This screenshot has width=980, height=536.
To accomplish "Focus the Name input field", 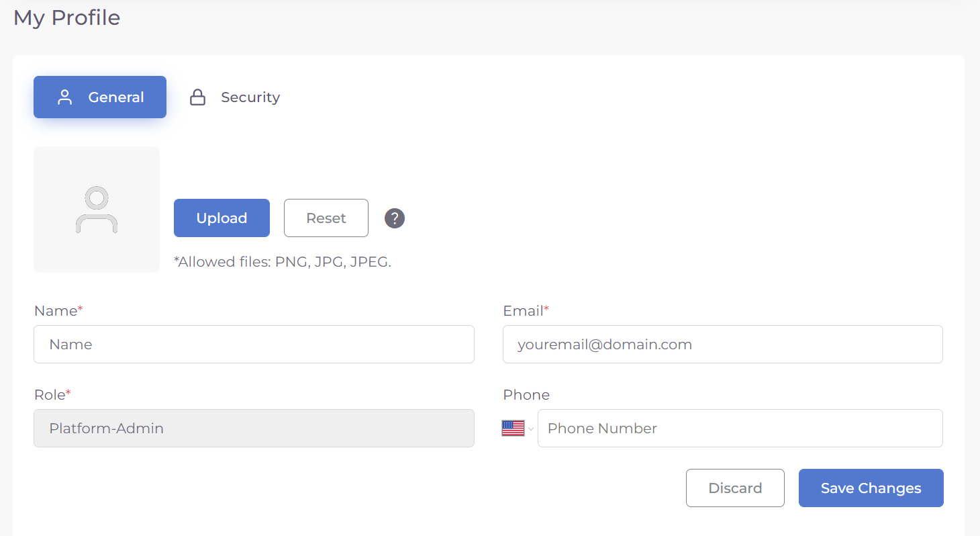I will pos(254,345).
